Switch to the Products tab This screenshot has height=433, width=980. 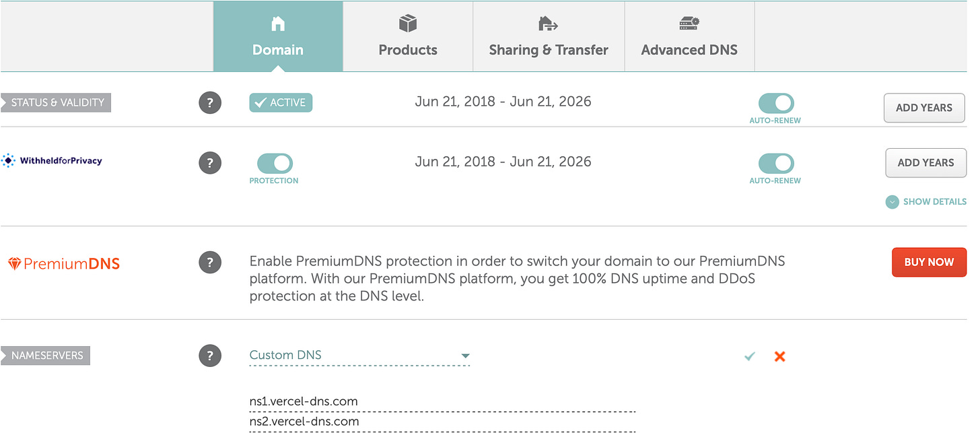(x=408, y=36)
